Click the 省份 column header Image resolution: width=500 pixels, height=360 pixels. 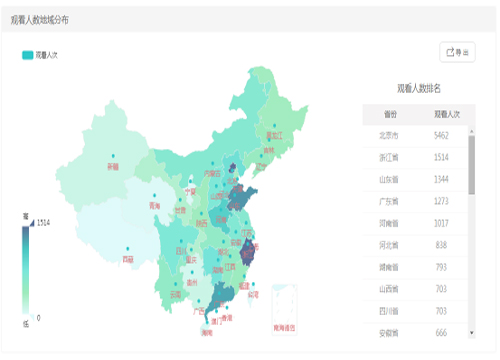(x=390, y=115)
